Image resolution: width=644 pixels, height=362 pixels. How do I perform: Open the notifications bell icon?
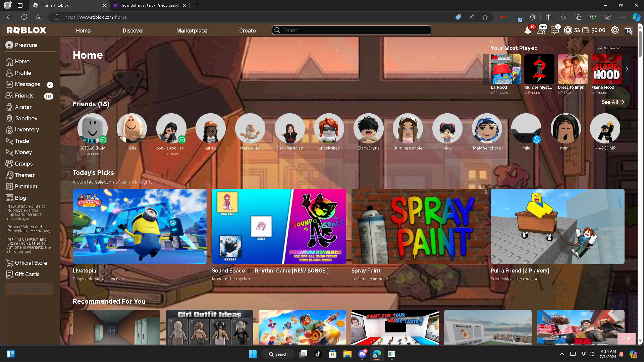pyautogui.click(x=528, y=31)
